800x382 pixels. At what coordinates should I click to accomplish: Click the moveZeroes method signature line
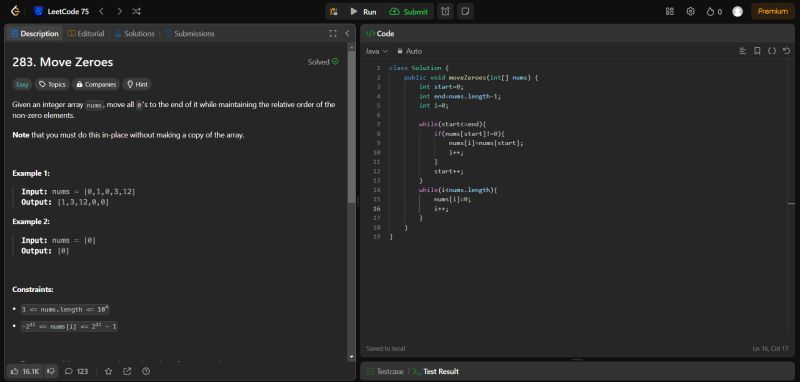tap(471, 78)
